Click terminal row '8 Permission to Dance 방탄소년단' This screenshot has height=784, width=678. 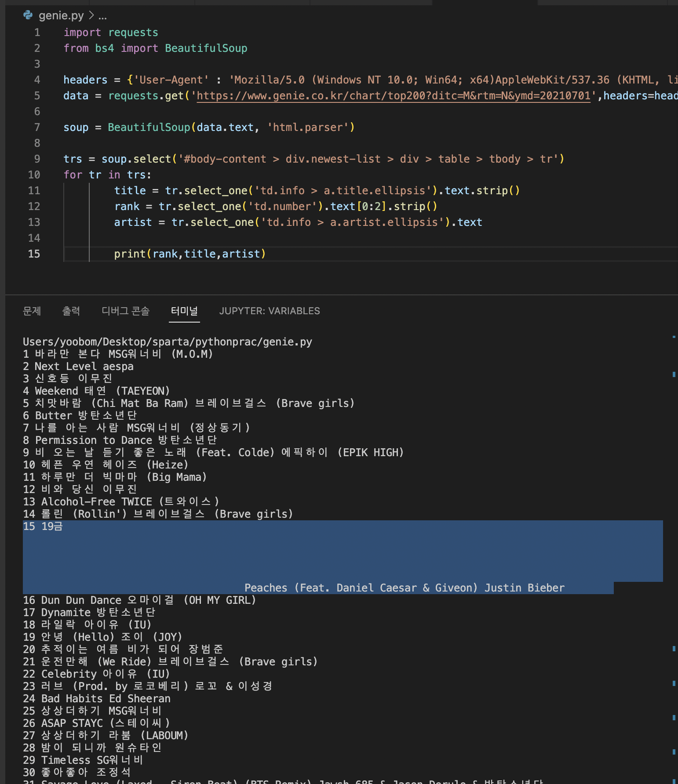(x=120, y=440)
